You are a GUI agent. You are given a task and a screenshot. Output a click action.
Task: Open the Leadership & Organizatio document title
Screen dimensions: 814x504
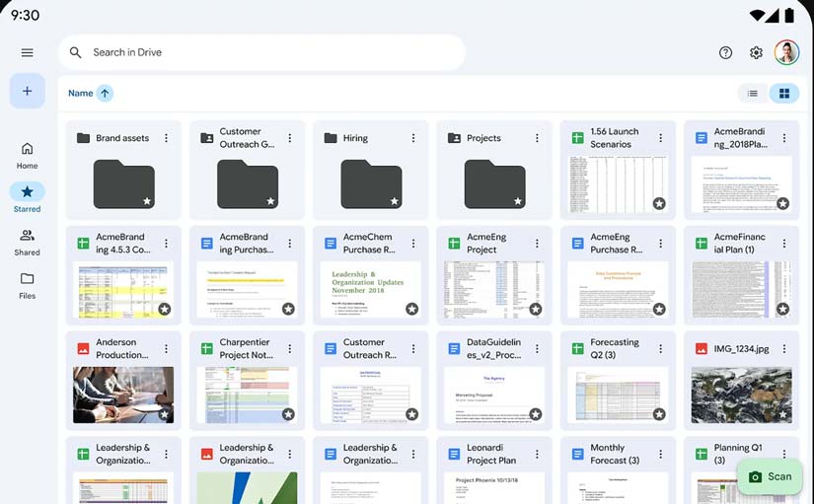pos(370,454)
